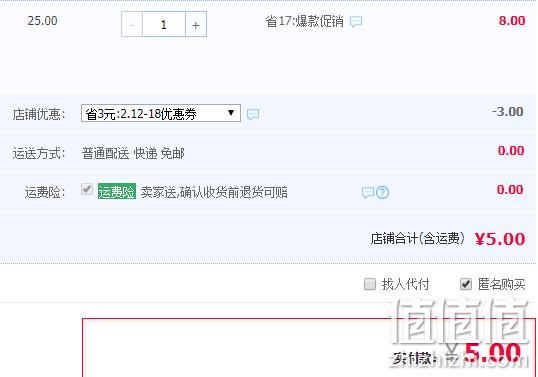Click comment icon next to coupon dropdown
This screenshot has width=538, height=377.
tap(253, 114)
